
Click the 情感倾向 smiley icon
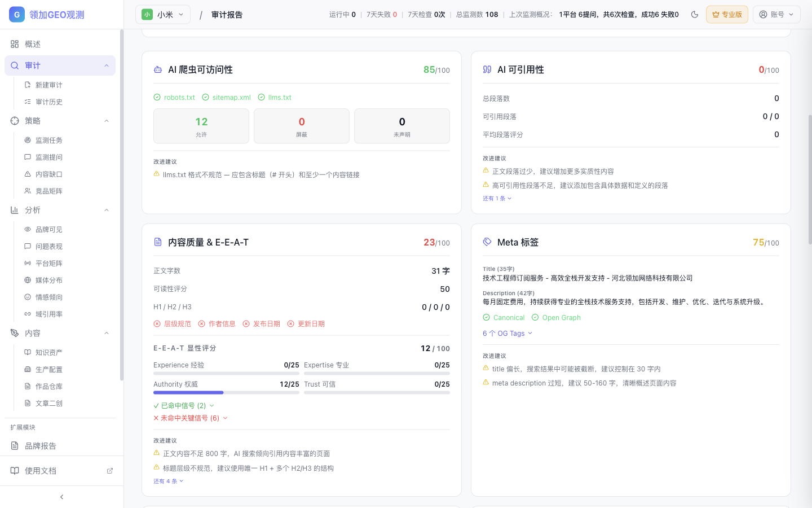coord(28,297)
